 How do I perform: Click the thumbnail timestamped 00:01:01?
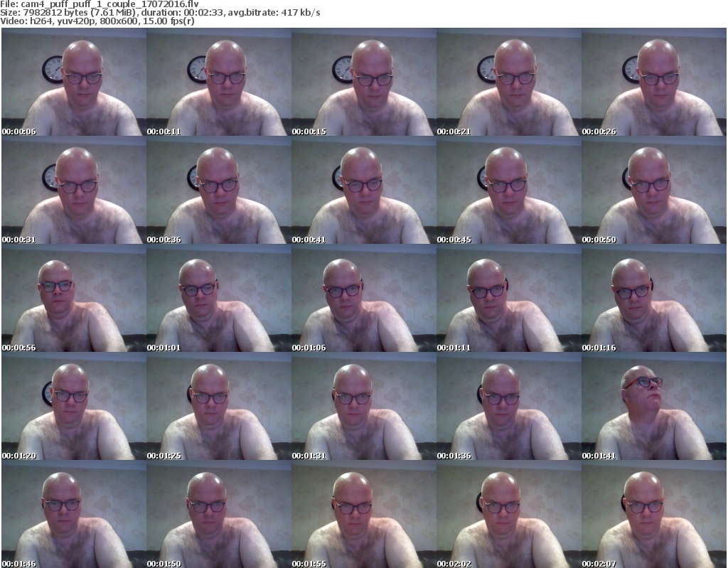[219, 298]
